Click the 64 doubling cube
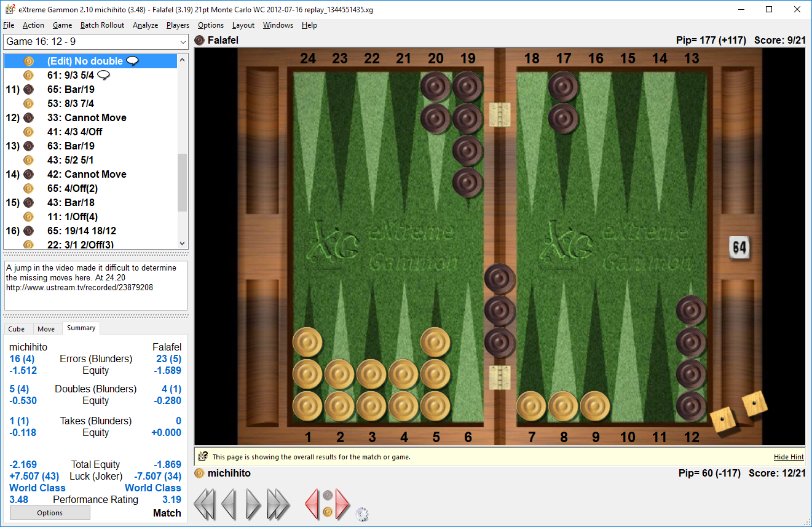This screenshot has height=527, width=812. (x=739, y=247)
